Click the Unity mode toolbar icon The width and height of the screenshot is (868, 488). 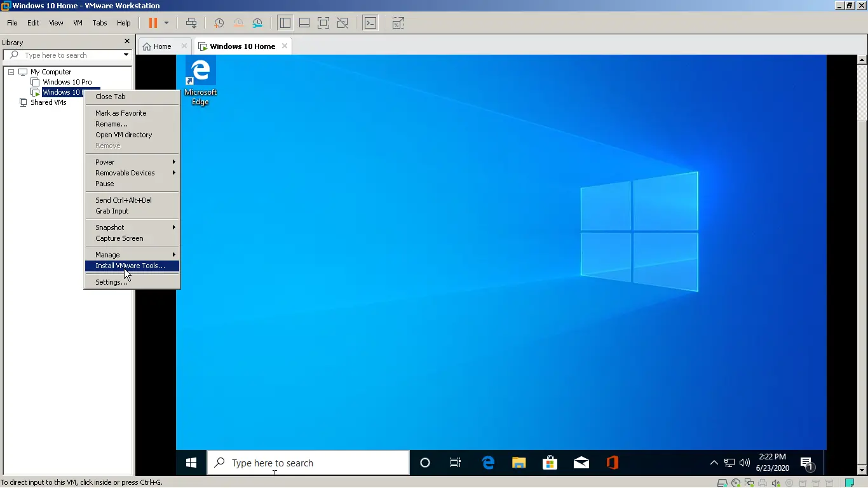click(x=342, y=23)
